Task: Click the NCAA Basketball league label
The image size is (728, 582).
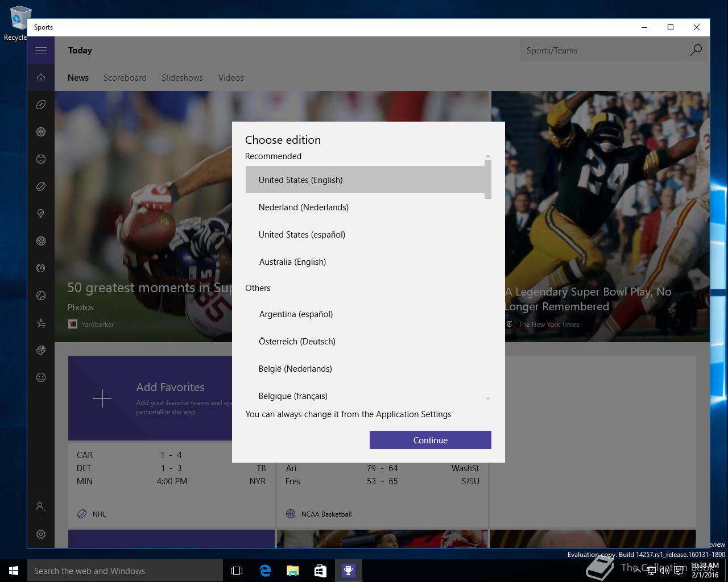Action: click(326, 514)
